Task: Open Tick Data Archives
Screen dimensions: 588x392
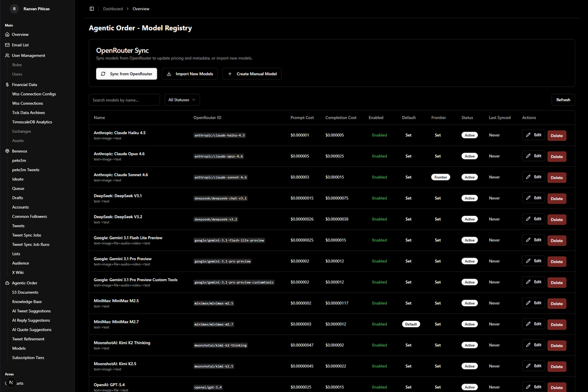Action: pos(28,113)
